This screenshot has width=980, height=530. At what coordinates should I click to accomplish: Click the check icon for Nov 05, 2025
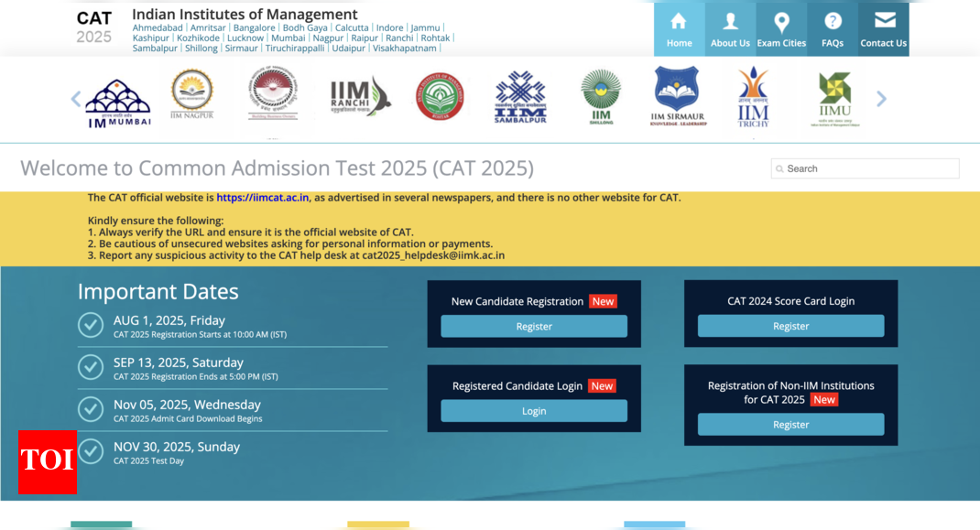[91, 409]
